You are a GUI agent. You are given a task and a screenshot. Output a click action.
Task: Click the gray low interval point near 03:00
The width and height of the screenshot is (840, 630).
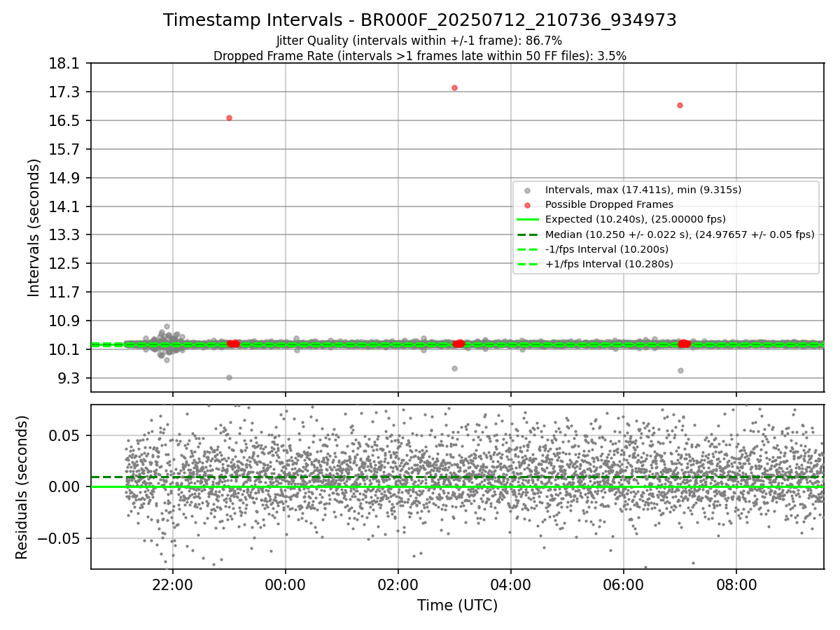click(454, 368)
